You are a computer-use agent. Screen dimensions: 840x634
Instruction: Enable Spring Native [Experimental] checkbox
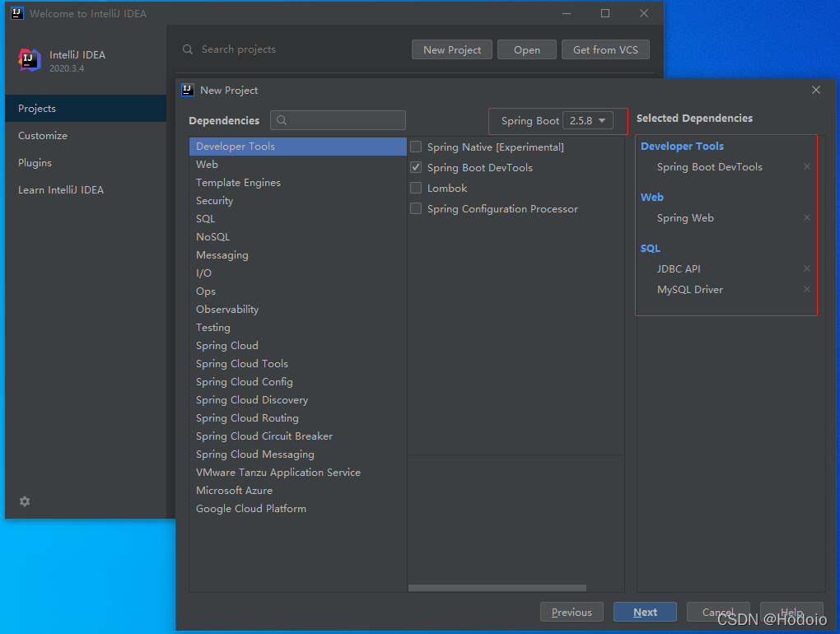point(416,147)
